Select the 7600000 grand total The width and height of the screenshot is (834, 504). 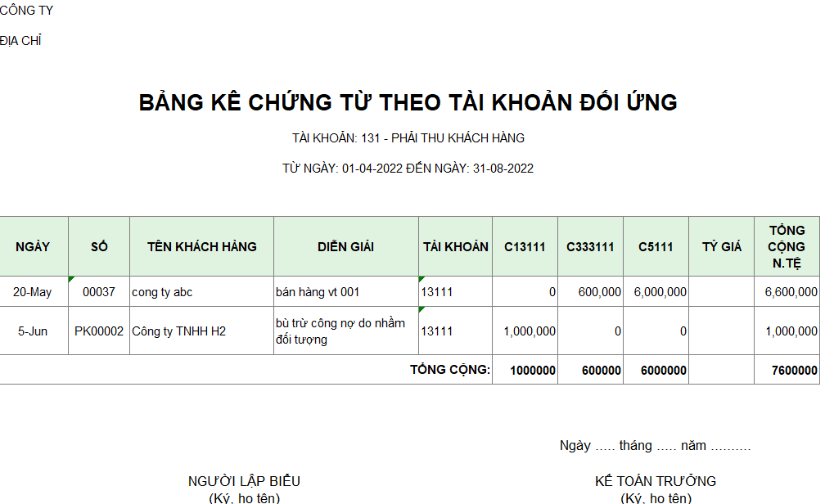(x=787, y=370)
